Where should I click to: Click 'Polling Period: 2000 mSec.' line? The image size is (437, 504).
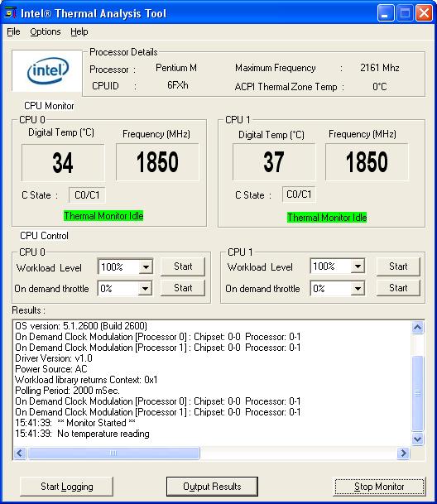pyautogui.click(x=67, y=391)
